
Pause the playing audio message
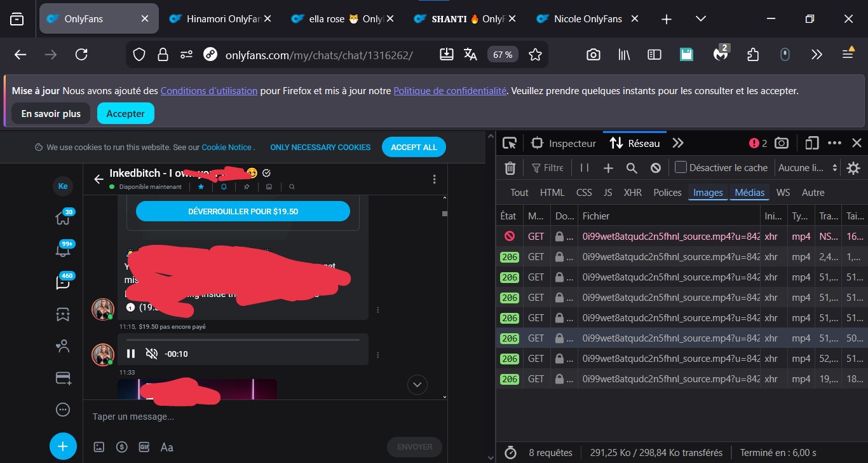(131, 354)
